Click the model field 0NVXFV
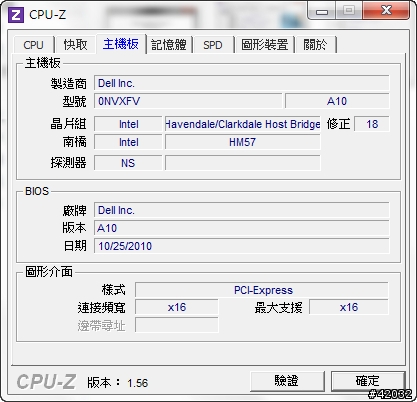 188,101
